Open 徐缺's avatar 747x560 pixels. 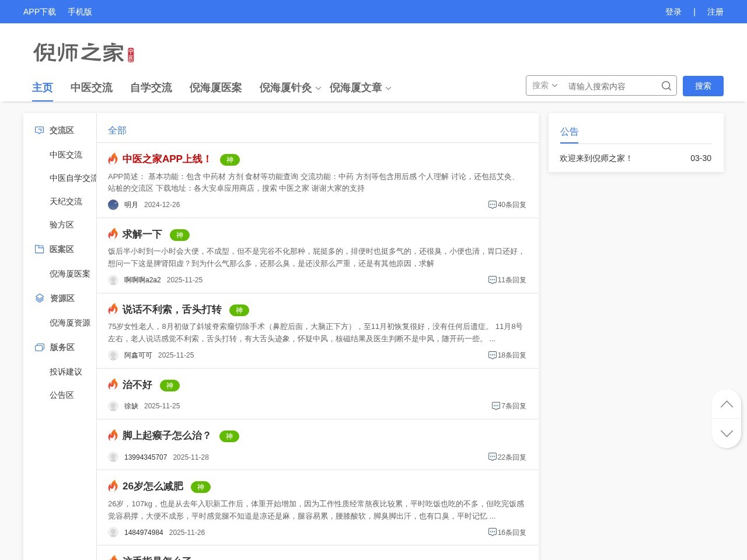[x=113, y=406]
